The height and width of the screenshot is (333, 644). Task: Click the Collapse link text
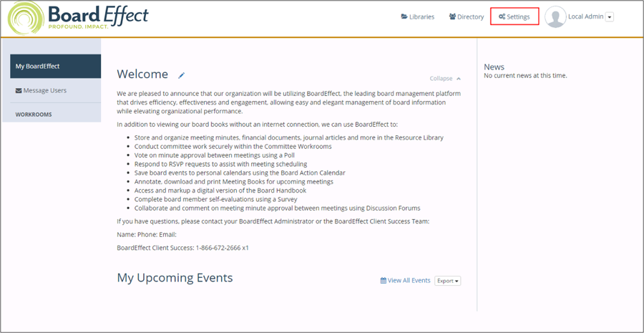point(441,79)
